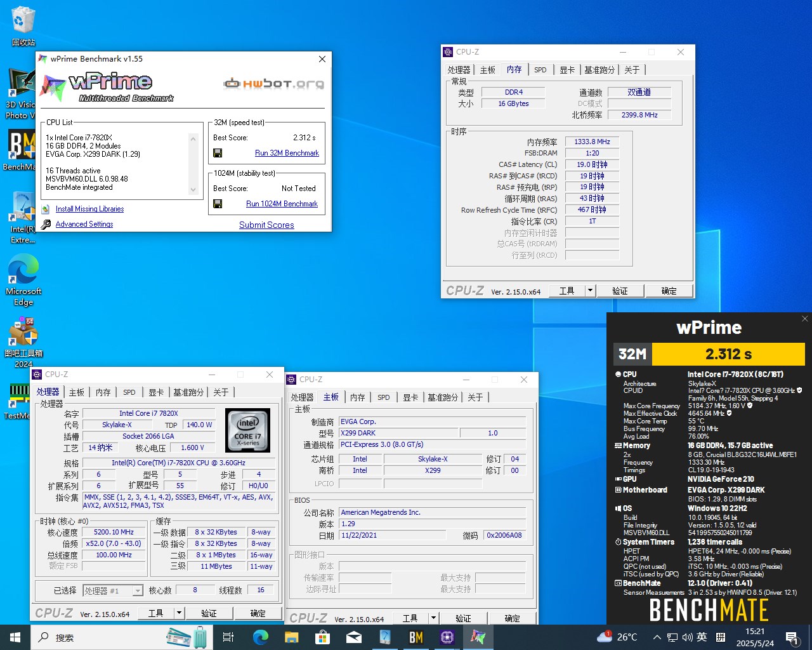Screen dimensions: 812x650
Task: Open Intel Extreme Tuning desktop icon
Action: (23, 218)
